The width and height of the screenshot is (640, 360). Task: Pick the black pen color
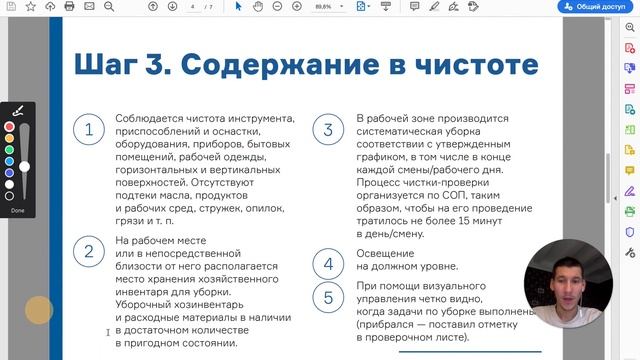[x=9, y=196]
